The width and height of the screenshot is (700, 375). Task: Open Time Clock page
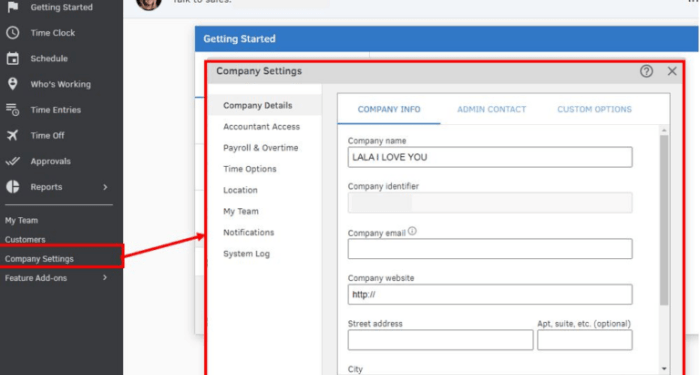click(53, 33)
